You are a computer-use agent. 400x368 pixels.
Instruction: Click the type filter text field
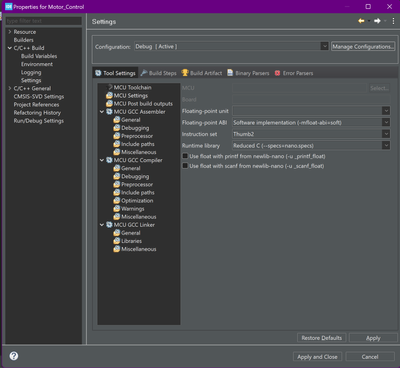tap(44, 21)
